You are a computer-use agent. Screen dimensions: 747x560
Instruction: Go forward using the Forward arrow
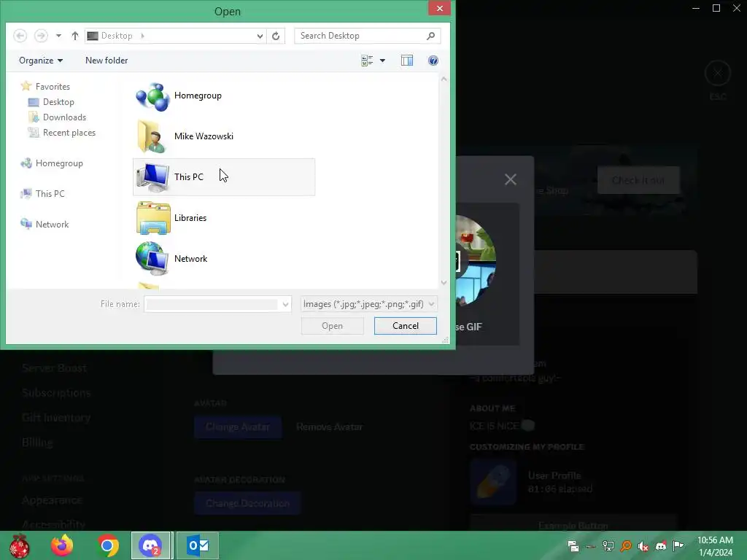[x=41, y=36]
